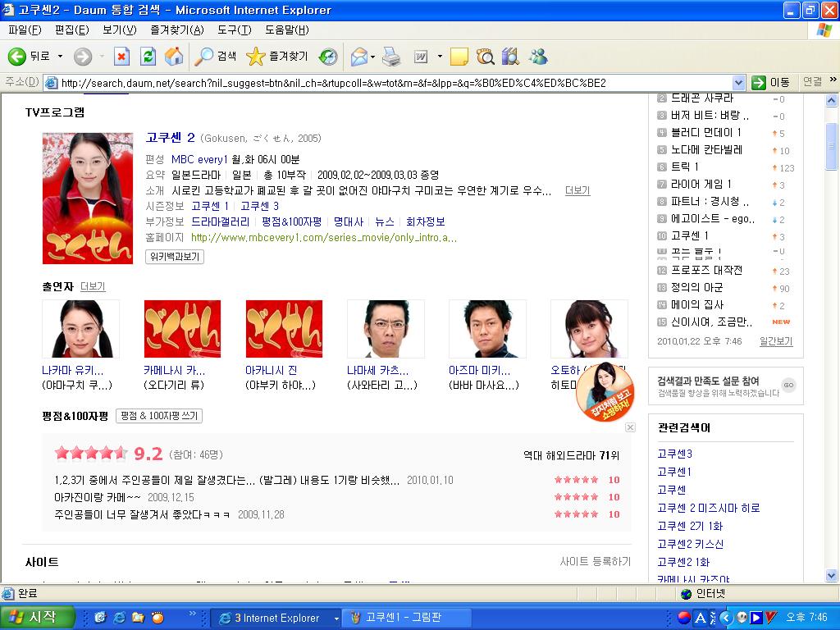Click the 고쿠센 2 drama poster thumbnail
Image resolution: width=840 pixels, height=630 pixels.
pos(88,198)
